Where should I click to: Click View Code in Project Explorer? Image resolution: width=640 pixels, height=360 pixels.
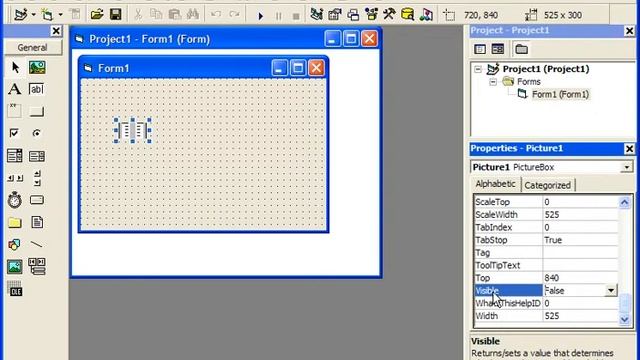coord(480,49)
